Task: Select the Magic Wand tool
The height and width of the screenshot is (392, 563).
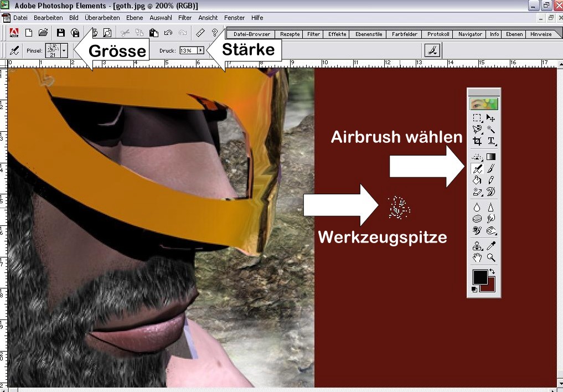Action: click(491, 129)
